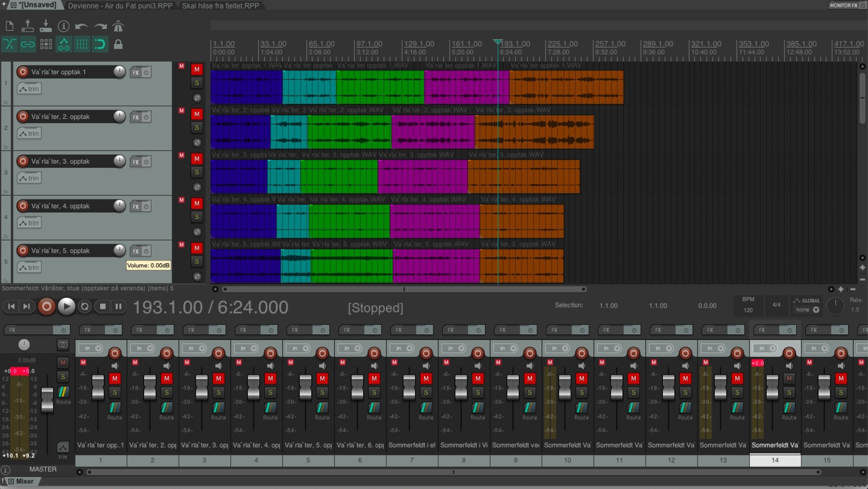Click trim envelope button on track 4
The width and height of the screenshot is (868, 489).
[x=29, y=223]
